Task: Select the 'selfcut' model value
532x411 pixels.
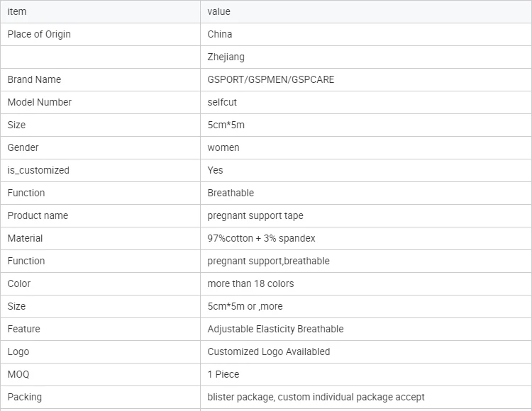Action: (222, 102)
